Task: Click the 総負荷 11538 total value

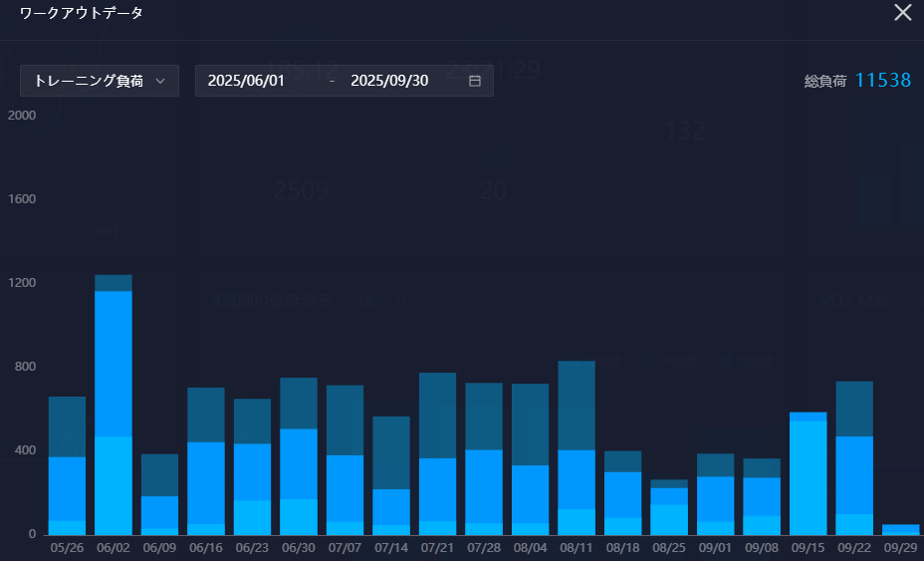Action: [x=882, y=81]
